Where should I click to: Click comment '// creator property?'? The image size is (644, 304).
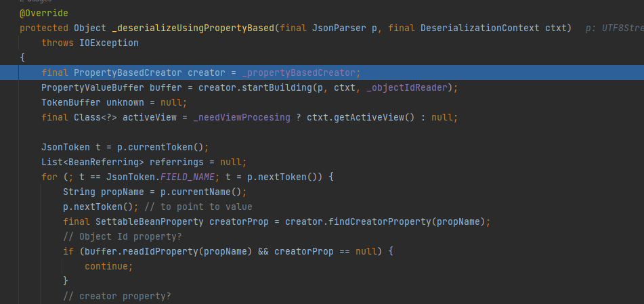coord(117,296)
